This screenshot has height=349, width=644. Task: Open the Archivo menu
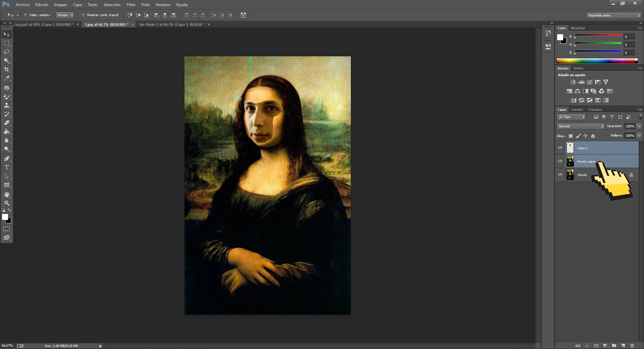pyautogui.click(x=22, y=5)
